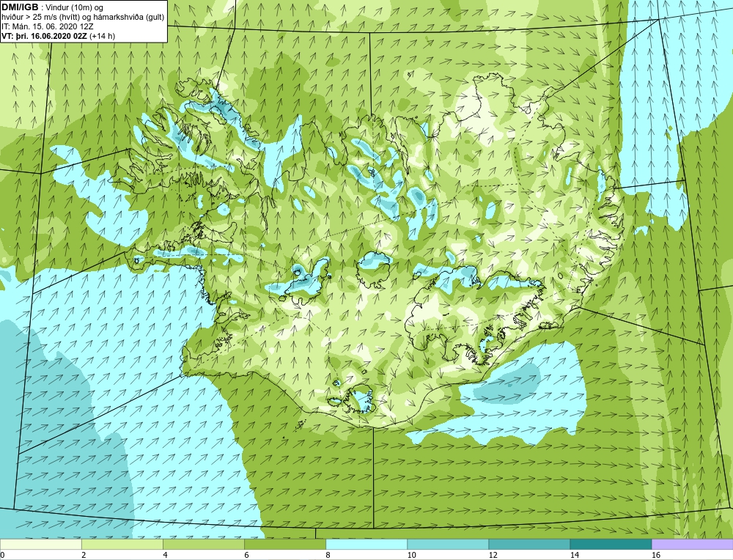Click the legend value label 4
Viewport: 733px width, 560px height.
(x=165, y=555)
